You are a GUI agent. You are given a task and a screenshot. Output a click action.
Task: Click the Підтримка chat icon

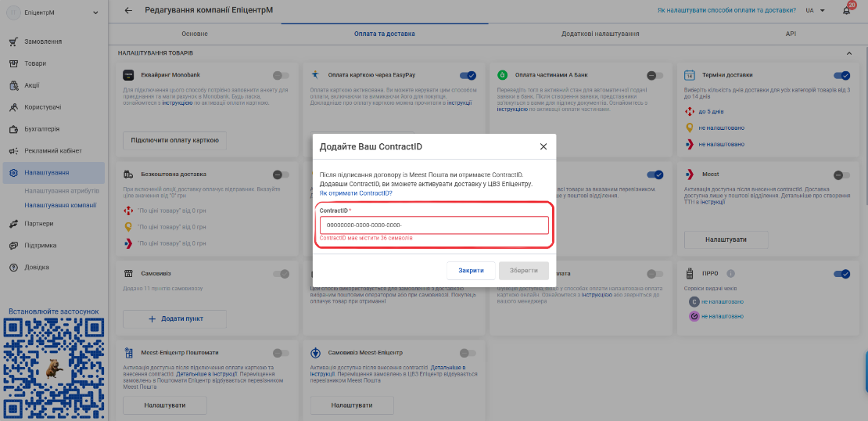click(x=14, y=246)
